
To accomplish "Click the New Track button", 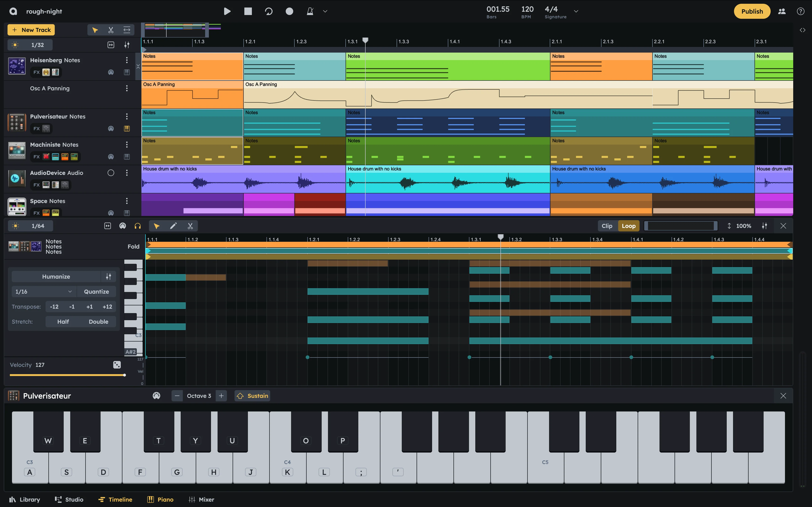I will 31,30.
